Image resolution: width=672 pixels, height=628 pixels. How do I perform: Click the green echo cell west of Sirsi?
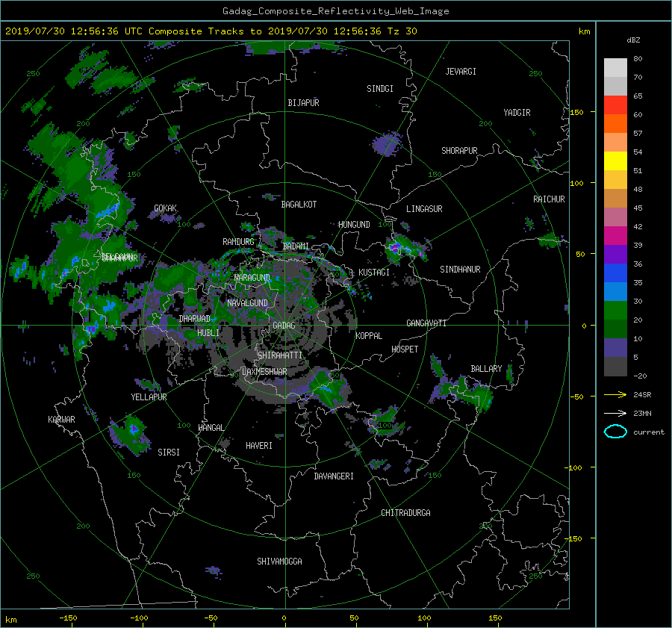[x=130, y=435]
